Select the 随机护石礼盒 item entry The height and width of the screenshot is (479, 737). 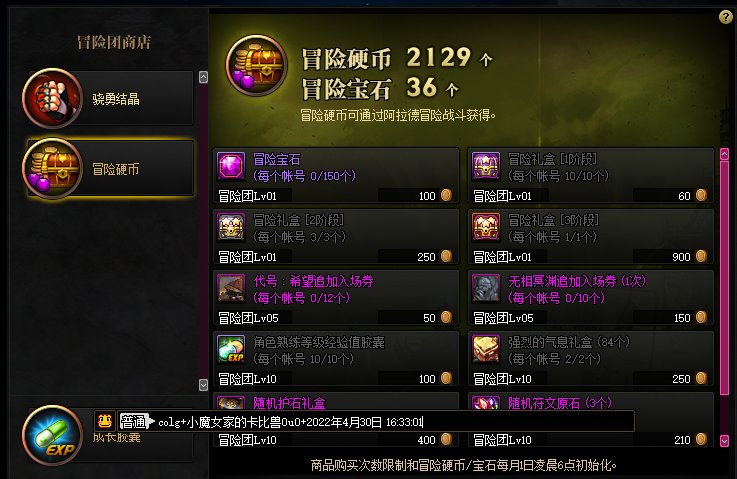pyautogui.click(x=336, y=420)
